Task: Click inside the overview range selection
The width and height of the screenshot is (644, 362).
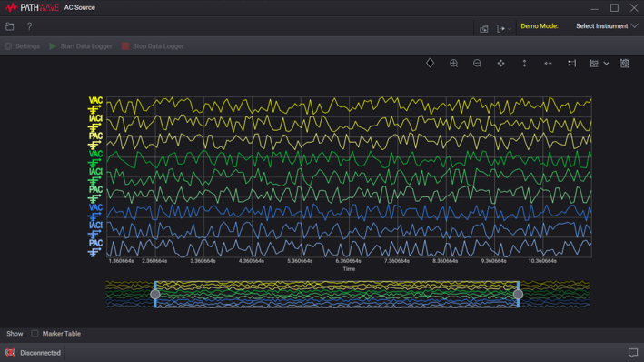Action: point(336,294)
